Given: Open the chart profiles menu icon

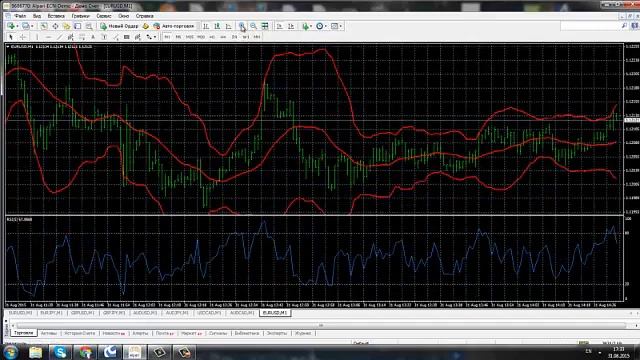Looking at the screenshot, I should pyautogui.click(x=25, y=26).
